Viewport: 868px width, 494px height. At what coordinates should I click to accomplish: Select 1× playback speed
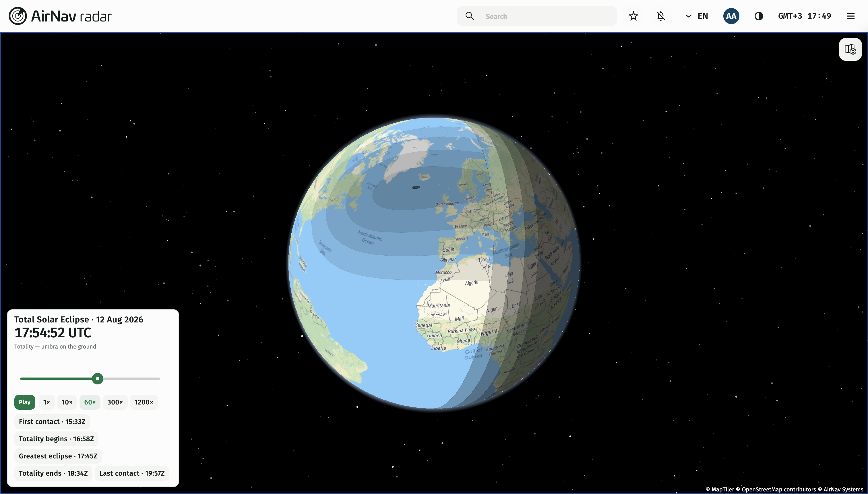point(46,402)
